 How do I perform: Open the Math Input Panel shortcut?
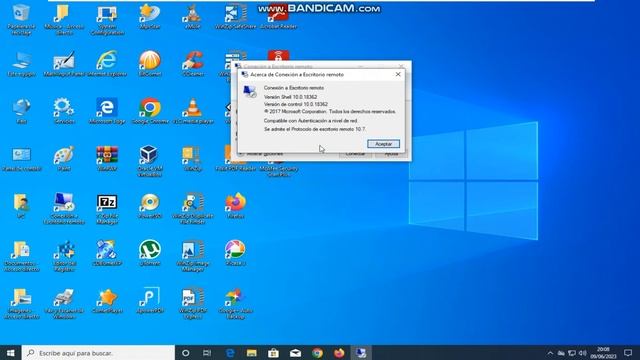click(64, 64)
